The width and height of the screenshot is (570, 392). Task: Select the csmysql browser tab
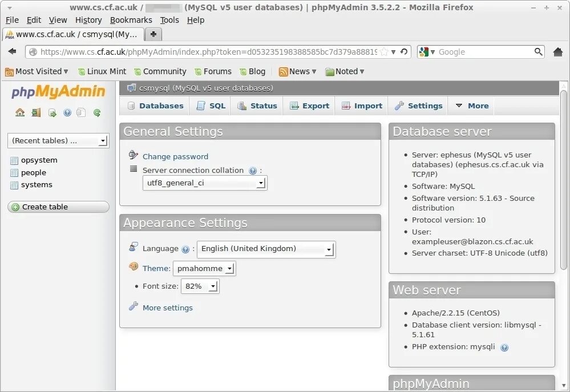pyautogui.click(x=74, y=34)
